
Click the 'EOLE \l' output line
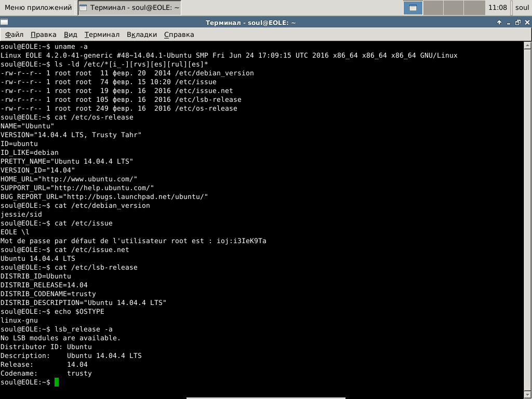pyautogui.click(x=15, y=232)
